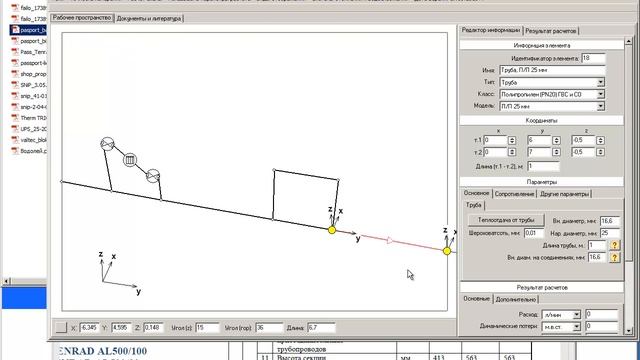Click the X coordinate field showing 6,345
Image resolution: width=640 pixels, height=360 pixels.
tap(89, 327)
